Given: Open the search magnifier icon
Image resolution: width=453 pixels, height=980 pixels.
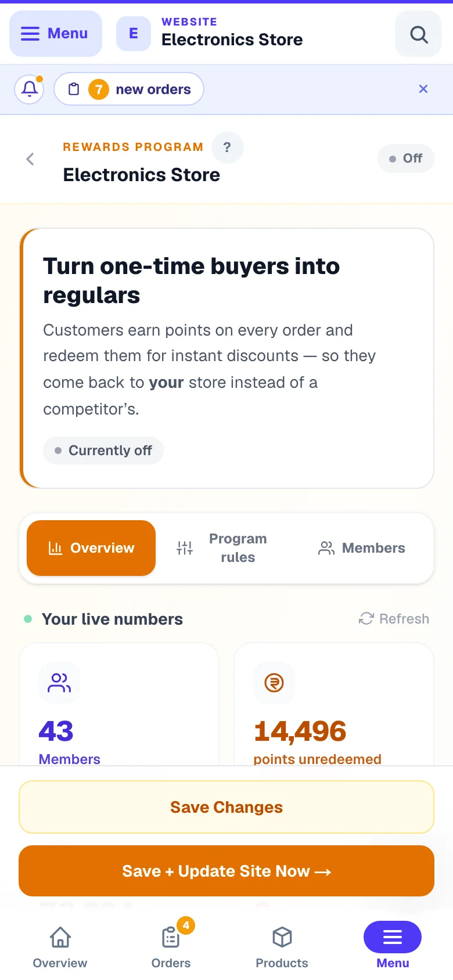Looking at the screenshot, I should [418, 34].
